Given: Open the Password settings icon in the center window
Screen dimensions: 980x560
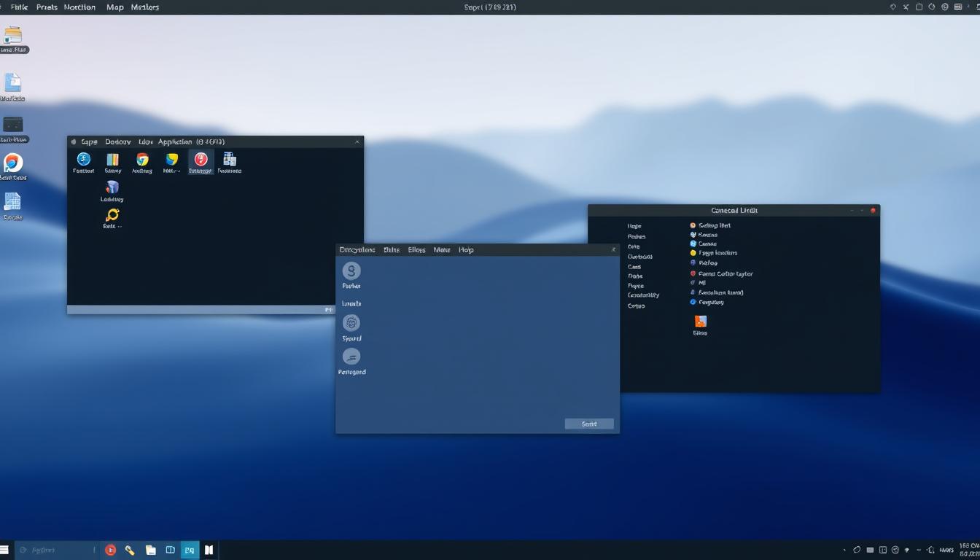Looking at the screenshot, I should pyautogui.click(x=351, y=357).
